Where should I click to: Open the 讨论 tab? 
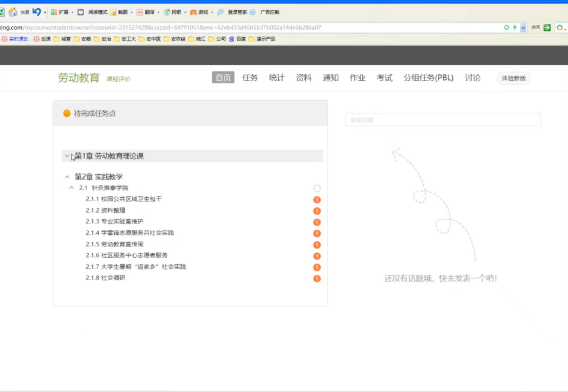pyautogui.click(x=472, y=78)
